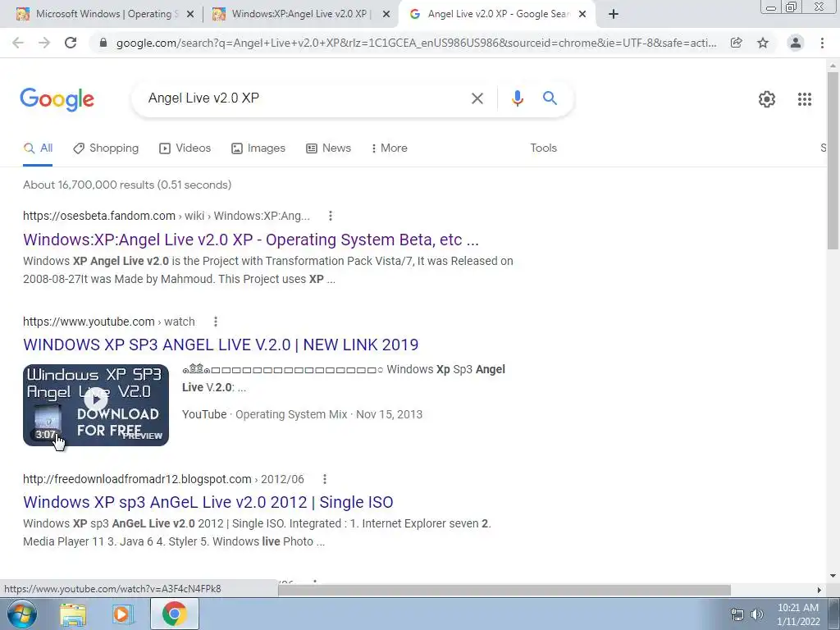The image size is (840, 630).
Task: Open Windows XP sp3 AnGeL Live 2012 Single ISO
Action: [x=208, y=502]
